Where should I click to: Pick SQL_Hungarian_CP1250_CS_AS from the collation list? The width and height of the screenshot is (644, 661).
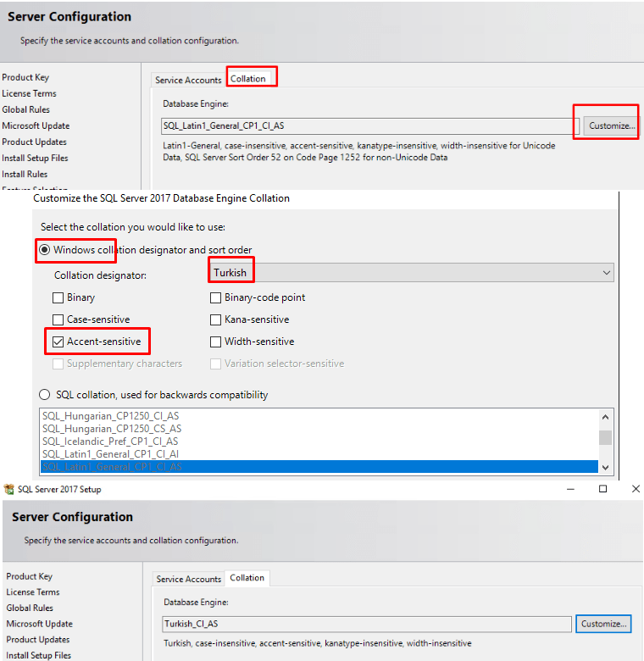tap(111, 429)
